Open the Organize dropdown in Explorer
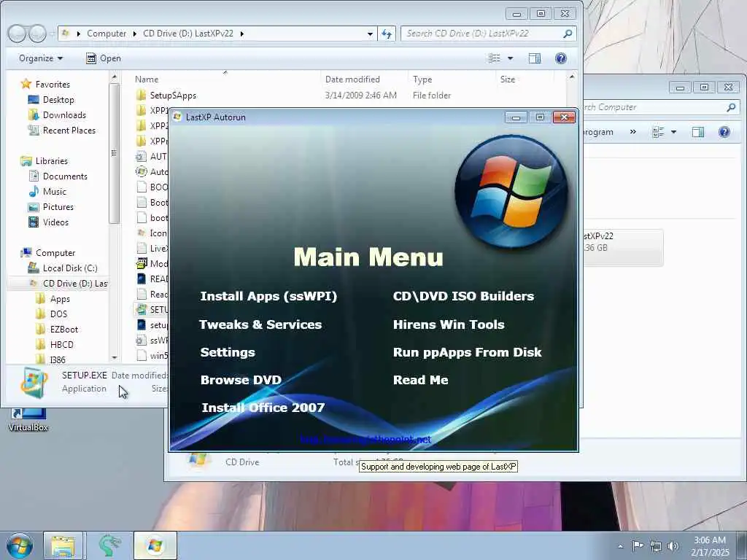 pyautogui.click(x=41, y=58)
